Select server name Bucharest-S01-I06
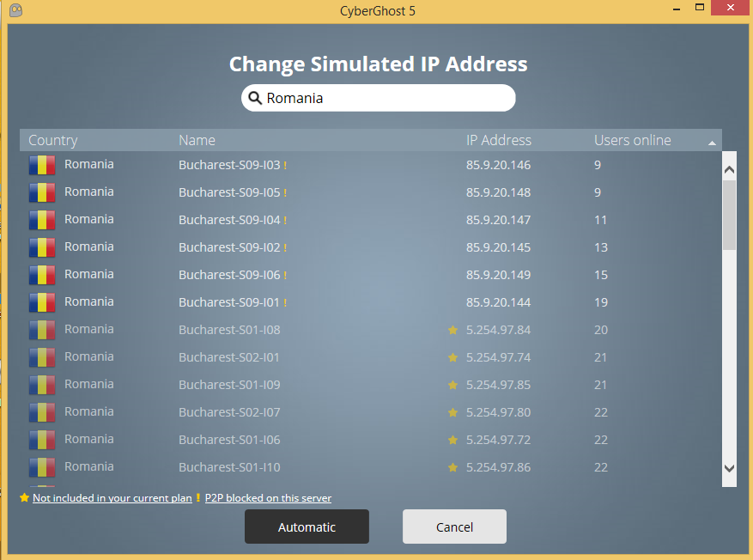The height and width of the screenshot is (560, 753). point(229,440)
